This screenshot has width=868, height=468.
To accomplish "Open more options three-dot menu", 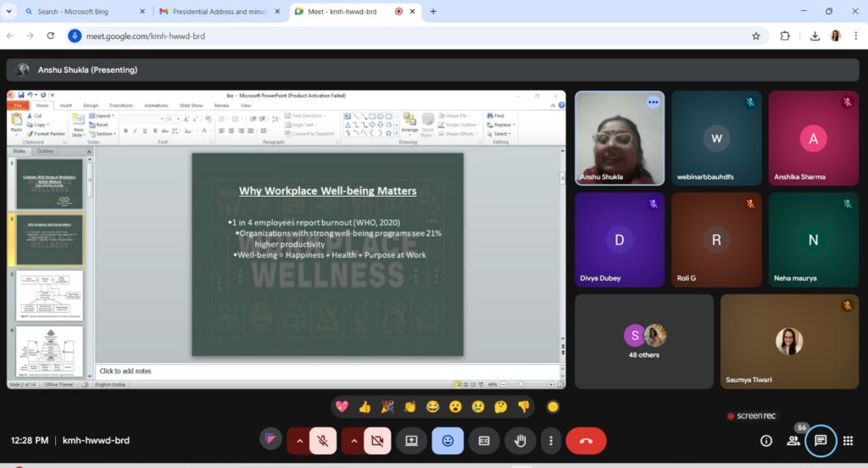I will 551,441.
